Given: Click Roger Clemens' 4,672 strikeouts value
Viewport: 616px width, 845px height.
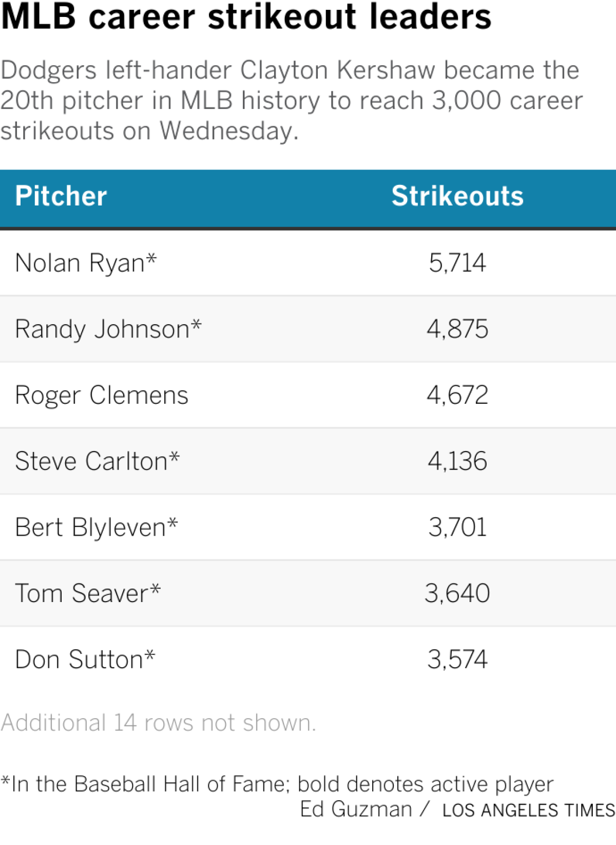Looking at the screenshot, I should click(457, 396).
